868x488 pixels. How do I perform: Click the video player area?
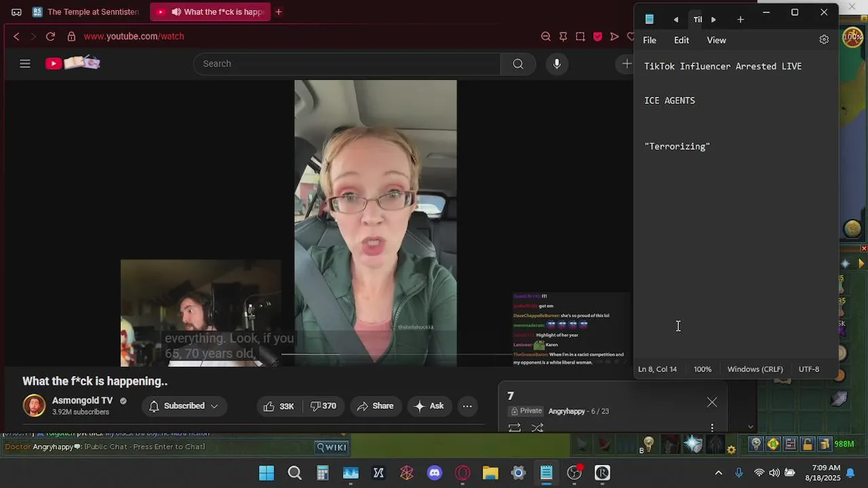click(375, 223)
